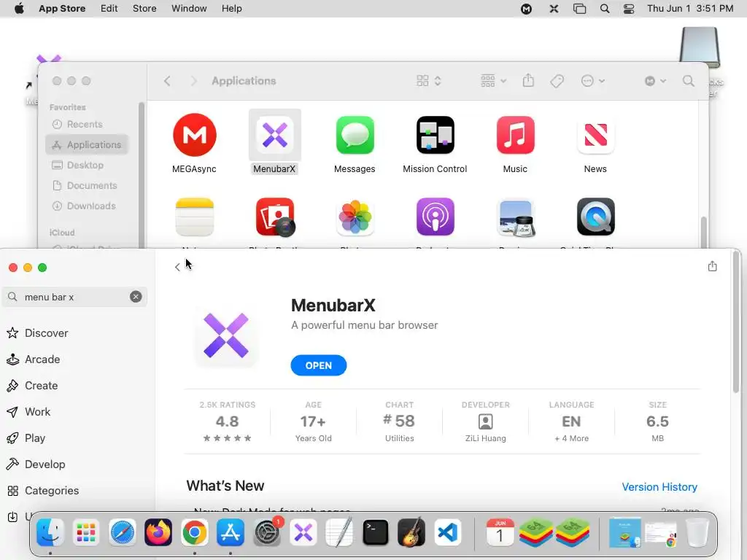Search in the Finder window
Screen dimensions: 747x560
(x=689, y=81)
